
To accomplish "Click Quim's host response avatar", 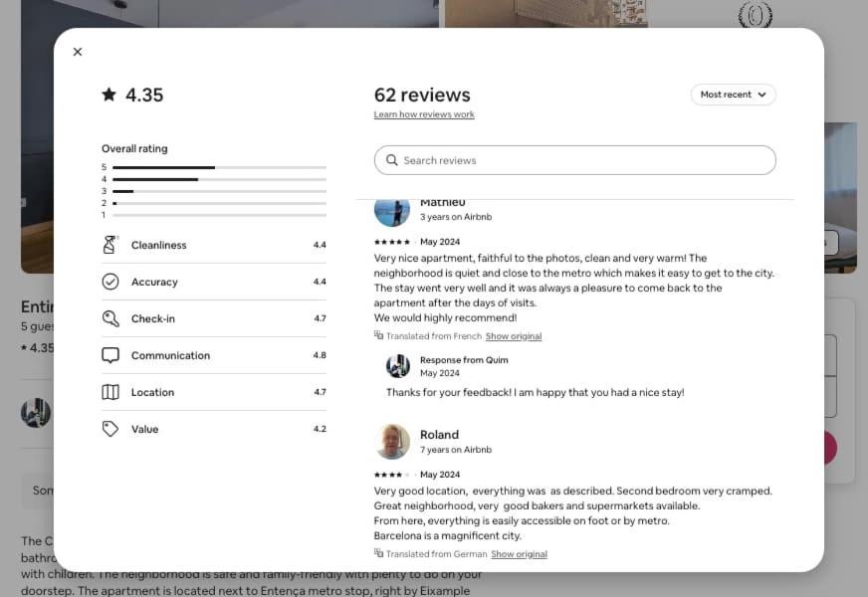I will click(397, 366).
